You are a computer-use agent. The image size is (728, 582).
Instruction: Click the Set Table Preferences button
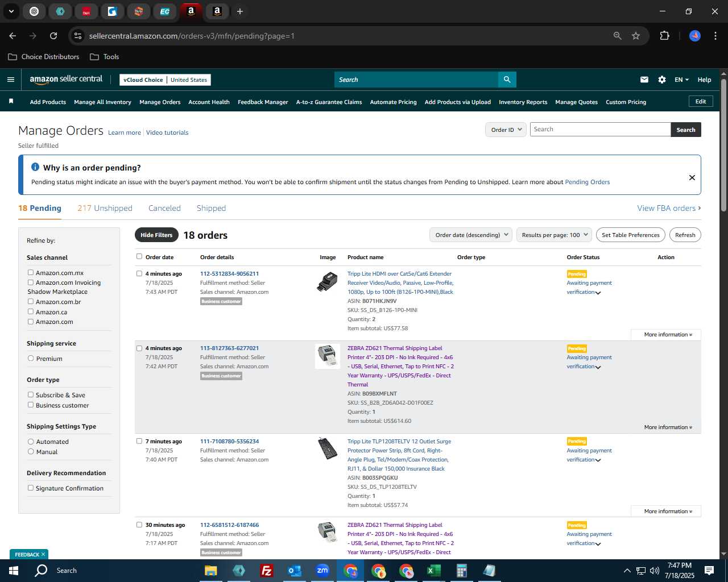[631, 235]
